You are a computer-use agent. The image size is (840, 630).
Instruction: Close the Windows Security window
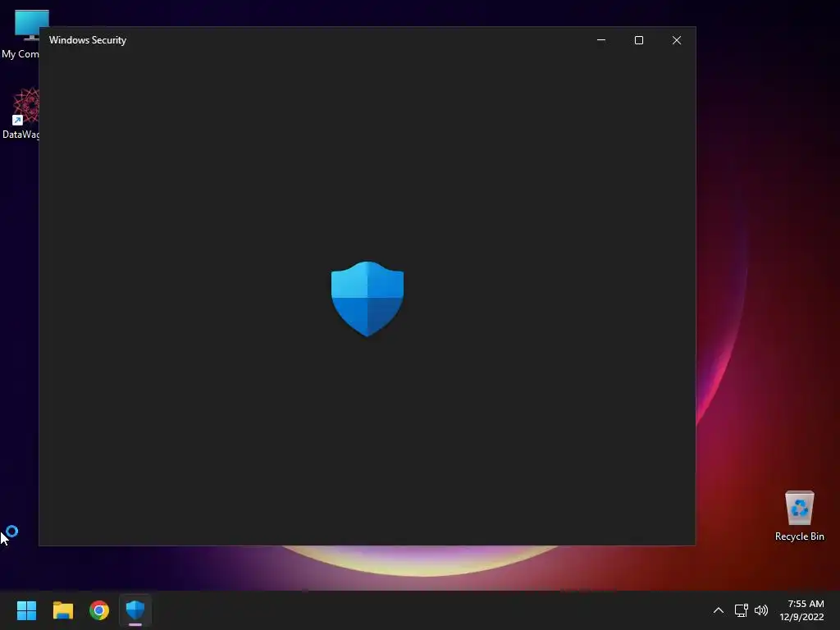pyautogui.click(x=677, y=40)
